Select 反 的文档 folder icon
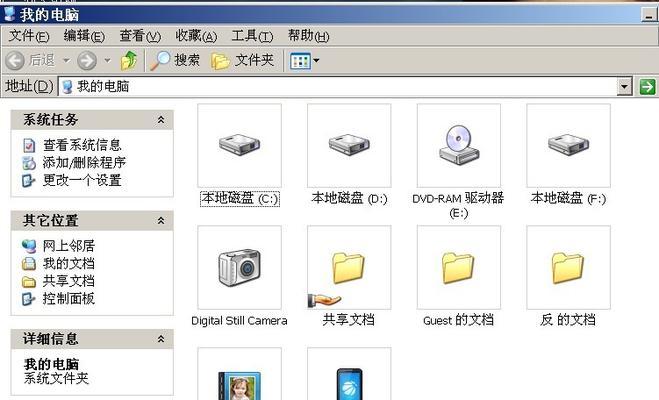 (x=569, y=267)
